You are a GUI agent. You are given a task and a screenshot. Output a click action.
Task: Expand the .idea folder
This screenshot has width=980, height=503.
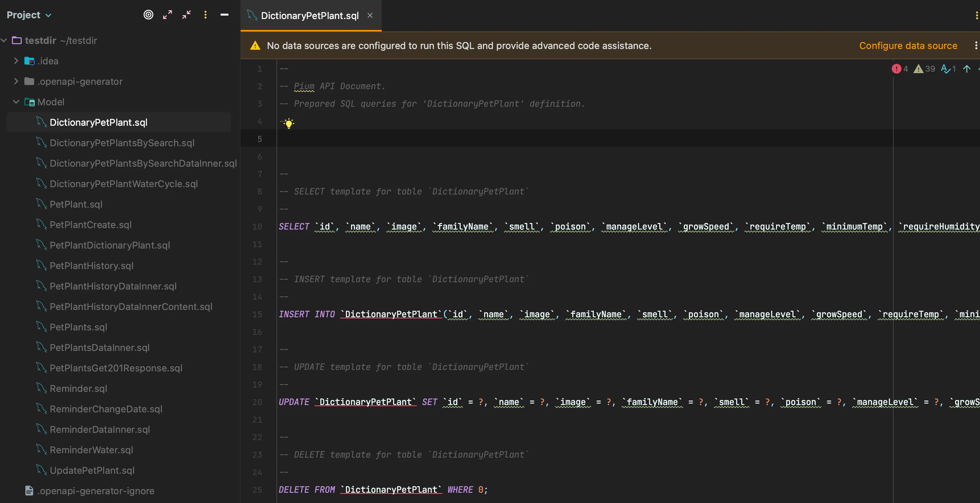[16, 61]
